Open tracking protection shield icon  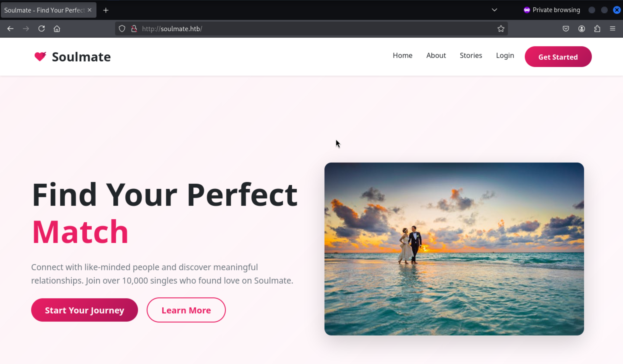[x=122, y=29]
